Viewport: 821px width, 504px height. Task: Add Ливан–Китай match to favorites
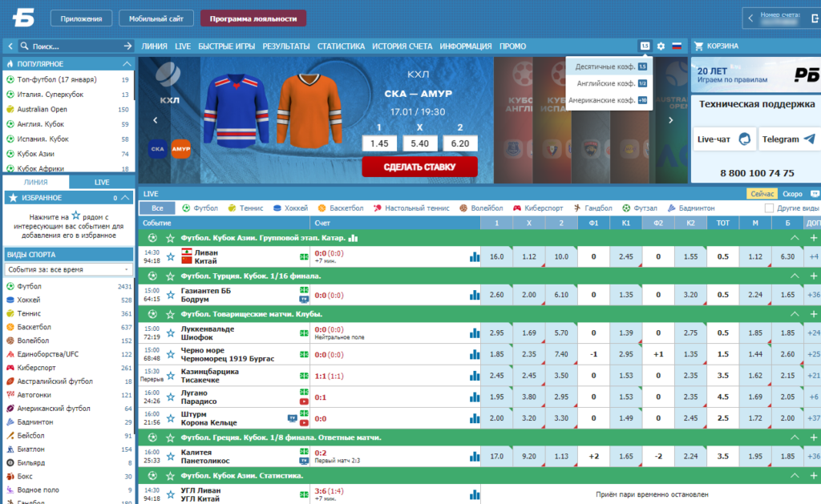(171, 257)
